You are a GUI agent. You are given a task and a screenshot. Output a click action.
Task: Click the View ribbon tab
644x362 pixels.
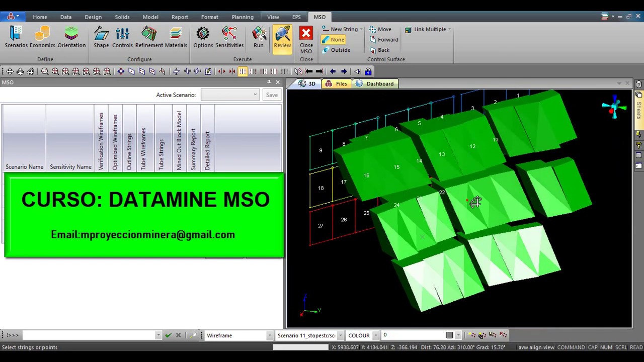point(273,17)
